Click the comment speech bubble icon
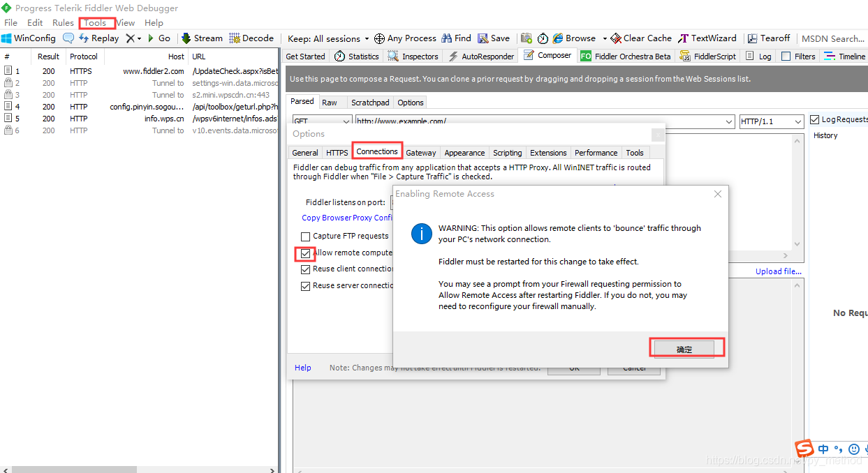Screen dimensions: 868x473 tap(68, 38)
